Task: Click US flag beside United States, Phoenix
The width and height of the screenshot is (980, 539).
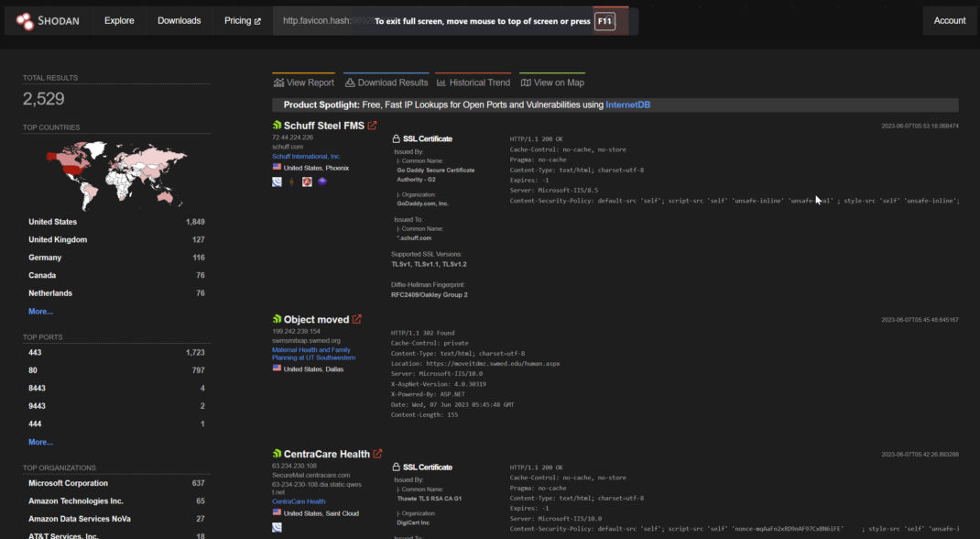Action: pyautogui.click(x=277, y=167)
